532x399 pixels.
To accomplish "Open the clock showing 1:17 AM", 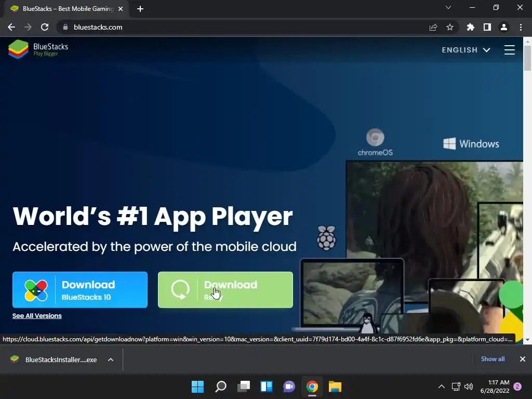I will tap(495, 387).
